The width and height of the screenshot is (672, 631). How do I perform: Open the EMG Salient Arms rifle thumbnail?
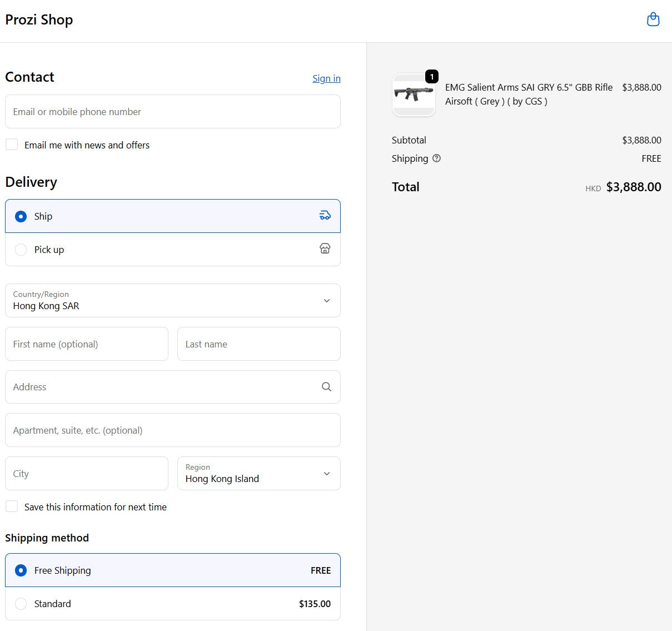[x=414, y=95]
